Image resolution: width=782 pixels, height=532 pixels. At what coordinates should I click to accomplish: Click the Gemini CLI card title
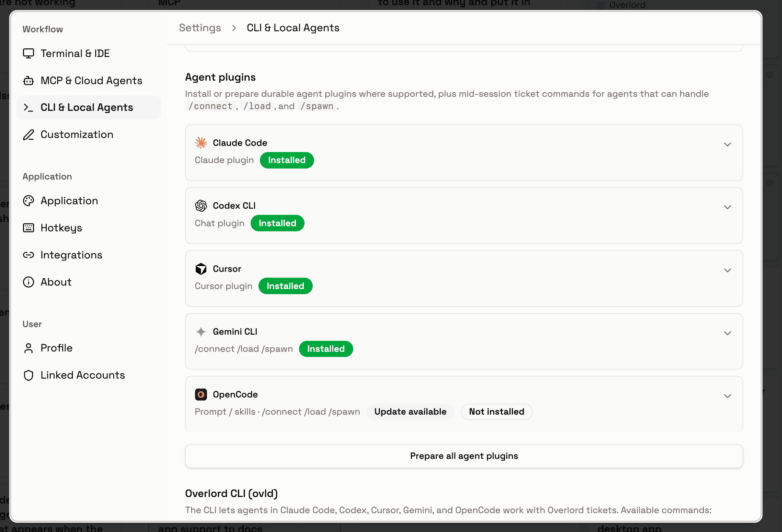pyautogui.click(x=235, y=332)
